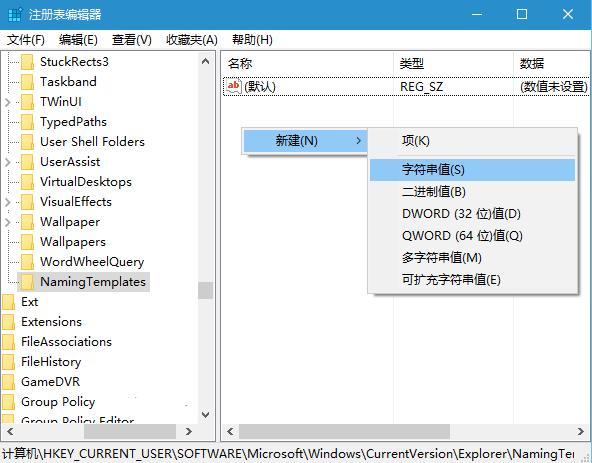Select the User Shell Folders key label

(92, 142)
